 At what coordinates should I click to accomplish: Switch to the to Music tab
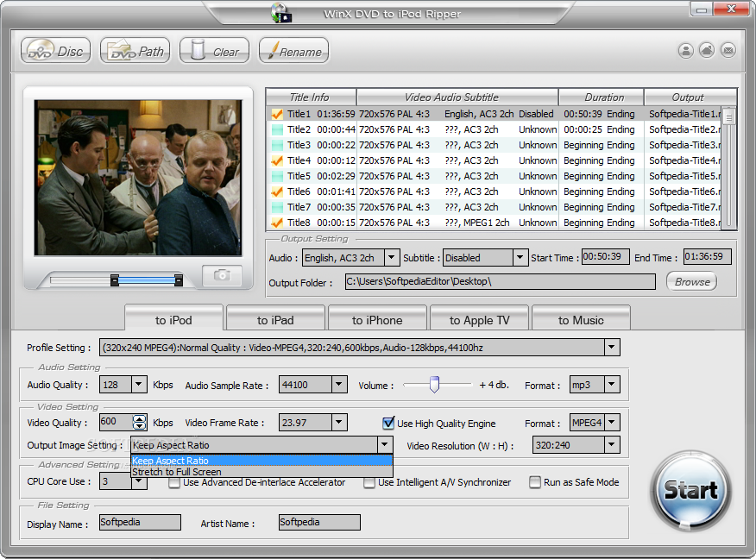581,320
